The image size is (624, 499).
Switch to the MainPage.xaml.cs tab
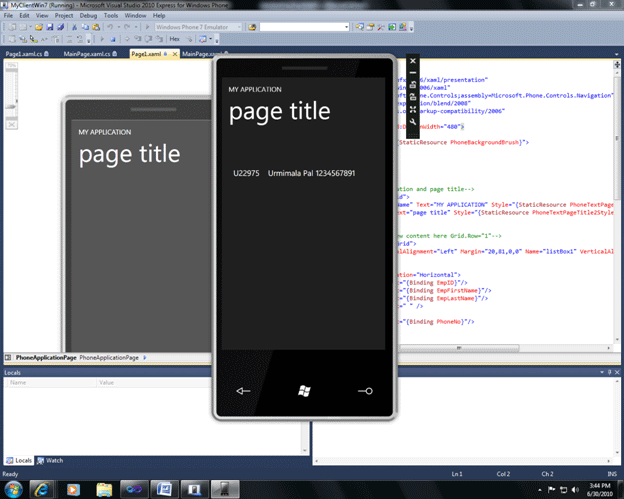(87, 53)
